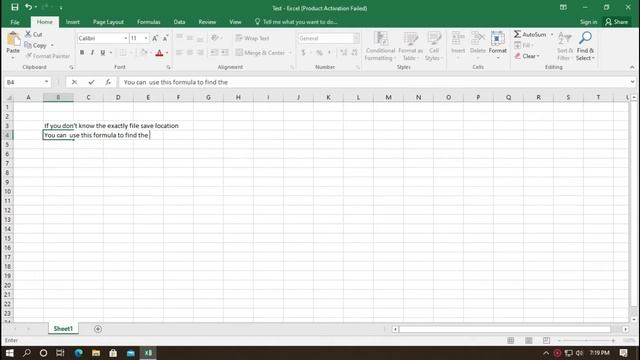The image size is (640, 360).
Task: Open Microsoft Edge from the taskbar
Action: pyautogui.click(x=78, y=353)
